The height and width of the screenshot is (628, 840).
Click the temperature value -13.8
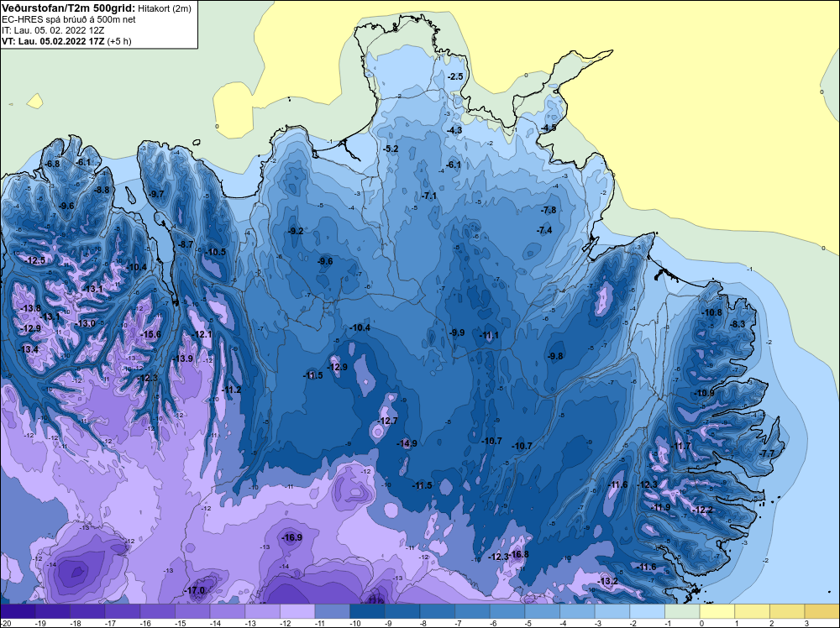tap(30, 308)
